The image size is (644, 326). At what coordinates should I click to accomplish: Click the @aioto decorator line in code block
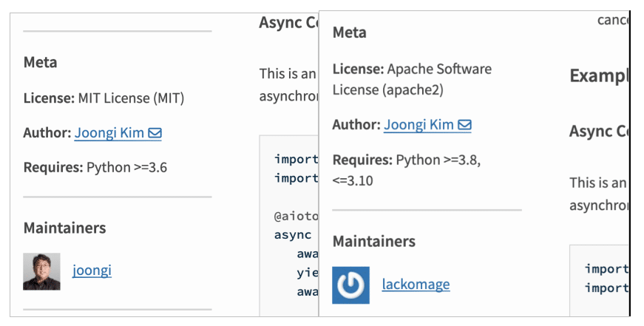tap(296, 217)
